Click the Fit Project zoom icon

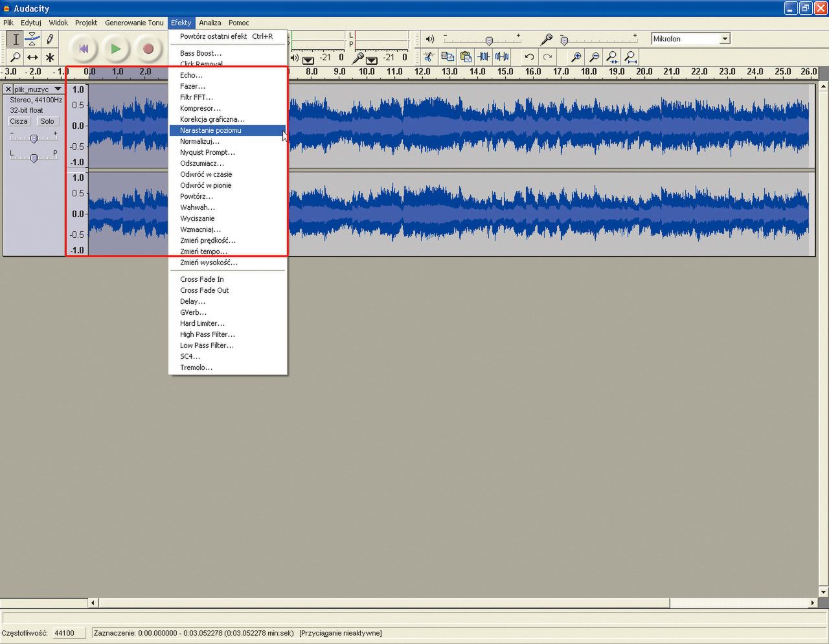(630, 57)
